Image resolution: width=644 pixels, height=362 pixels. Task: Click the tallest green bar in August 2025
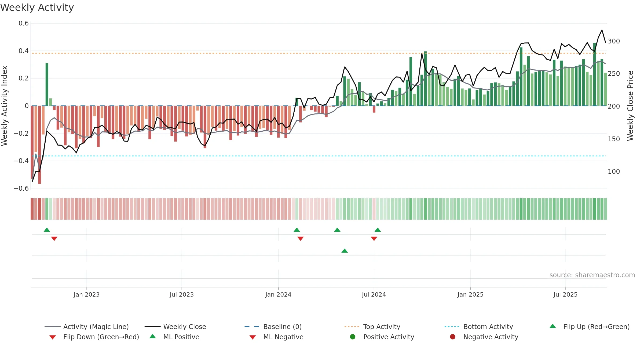pos(595,74)
